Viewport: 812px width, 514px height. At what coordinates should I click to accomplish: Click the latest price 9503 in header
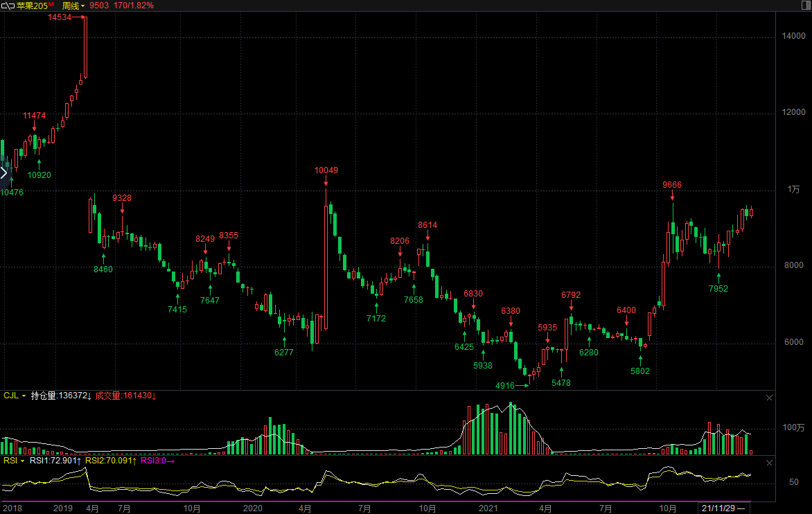99,6
